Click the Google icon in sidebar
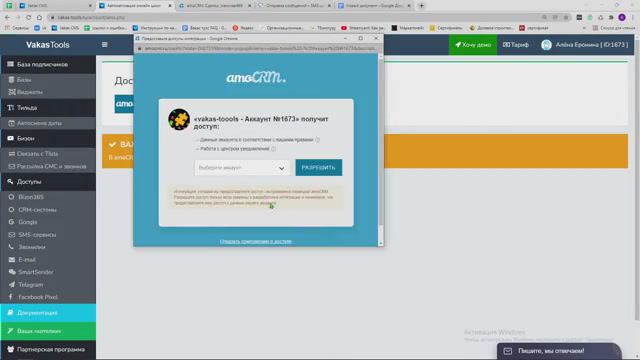The image size is (640, 360). 11,222
